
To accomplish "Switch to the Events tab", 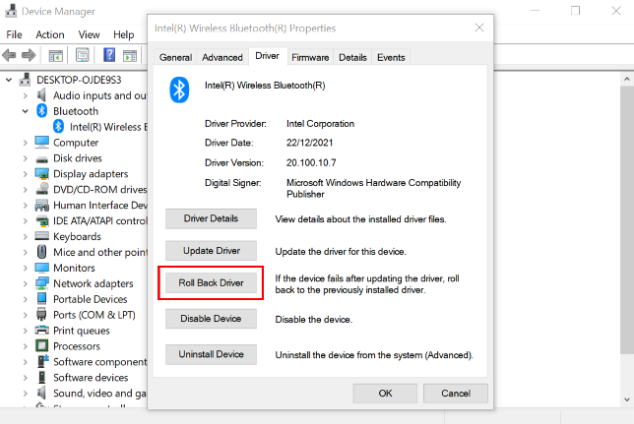I will [391, 57].
